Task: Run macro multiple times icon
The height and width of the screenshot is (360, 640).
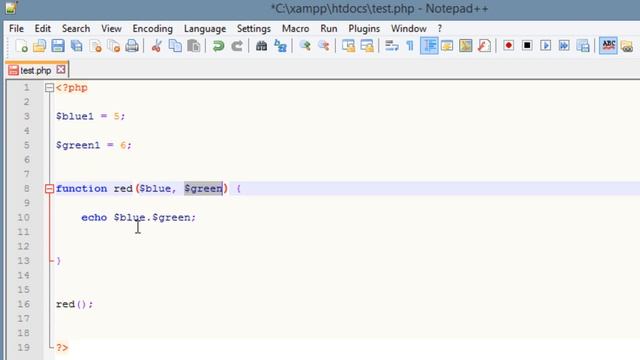Action: pos(564,46)
